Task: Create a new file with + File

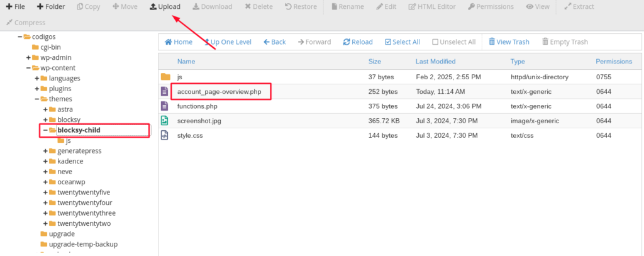Action: [x=15, y=6]
